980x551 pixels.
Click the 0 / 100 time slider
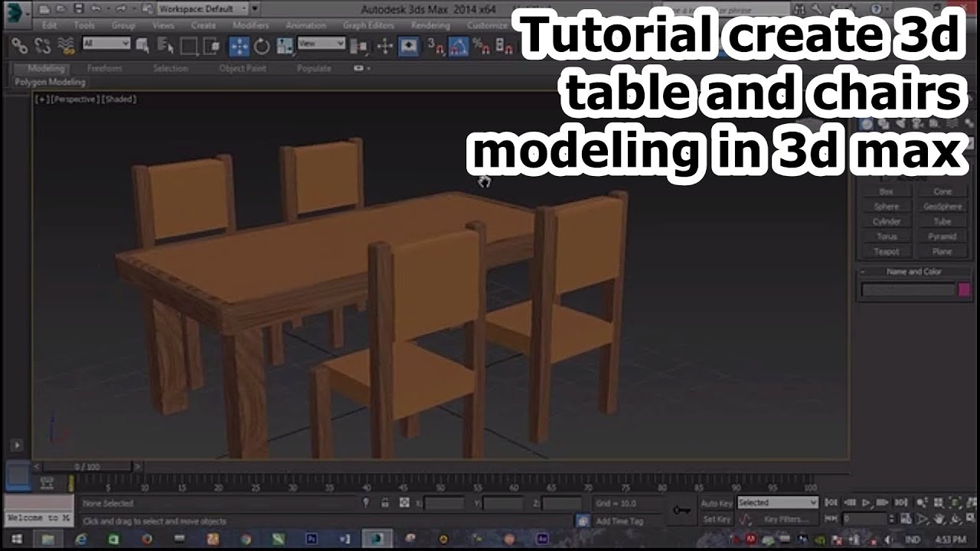87,467
